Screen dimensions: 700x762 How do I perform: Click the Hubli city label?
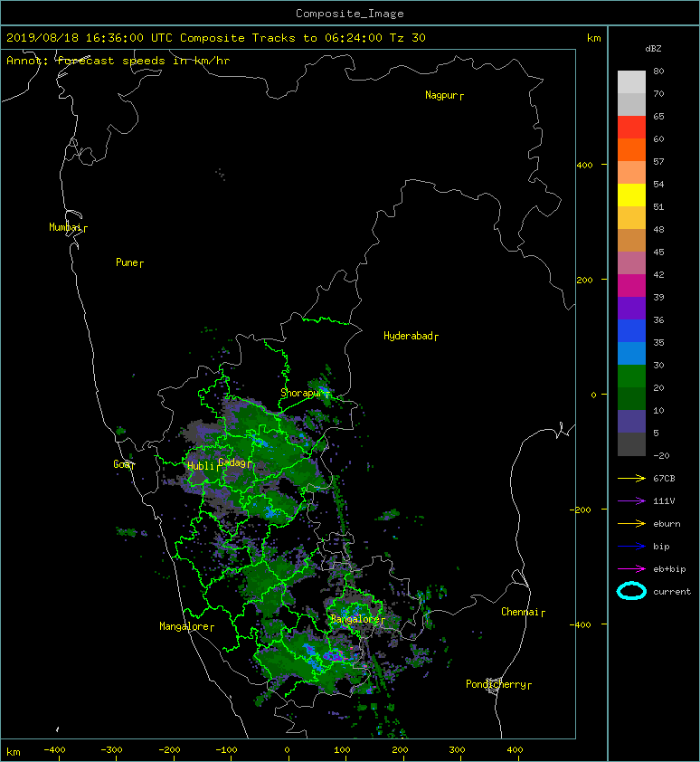point(201,466)
